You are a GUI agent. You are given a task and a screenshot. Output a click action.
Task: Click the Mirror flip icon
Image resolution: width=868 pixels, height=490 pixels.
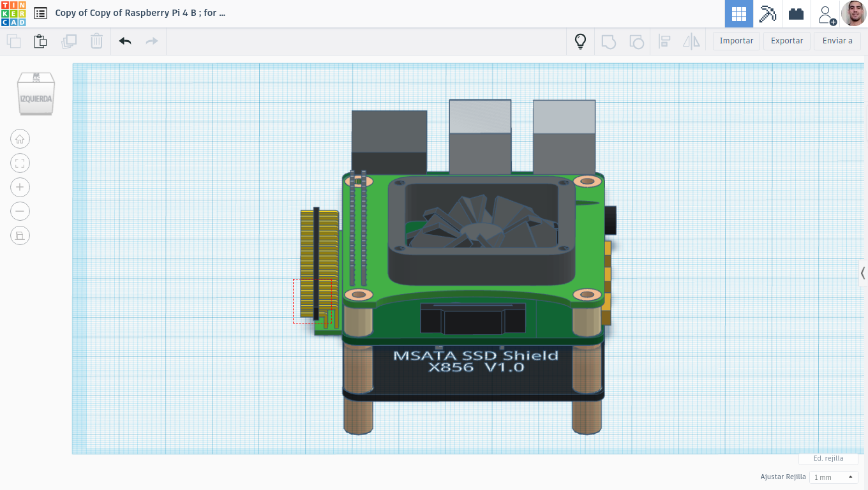click(691, 41)
